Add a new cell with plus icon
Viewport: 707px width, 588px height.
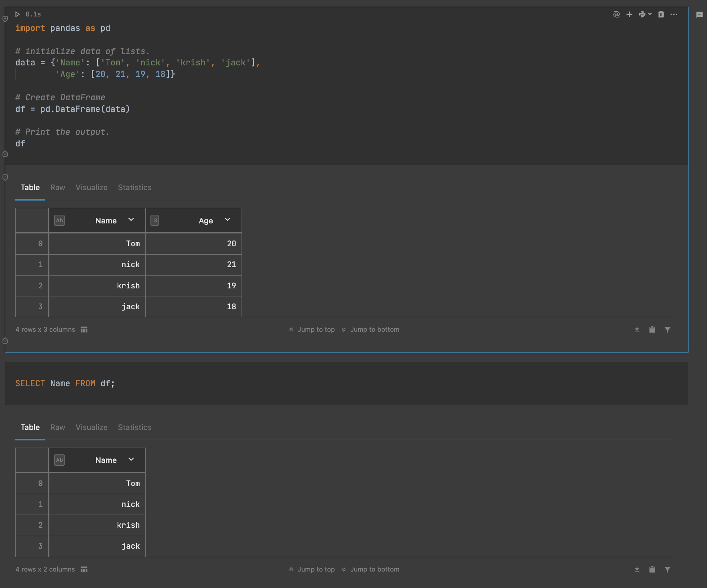629,14
